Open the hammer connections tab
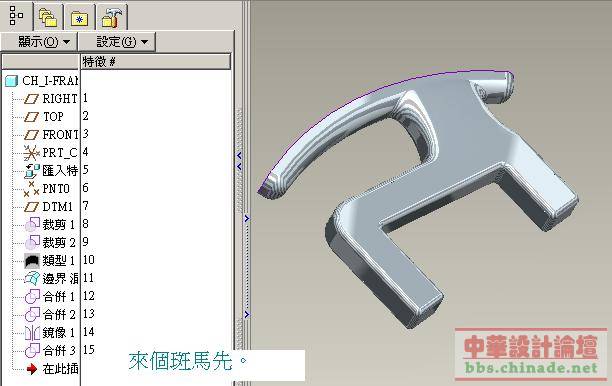Screen dimensions: 612x386 [x=112, y=18]
